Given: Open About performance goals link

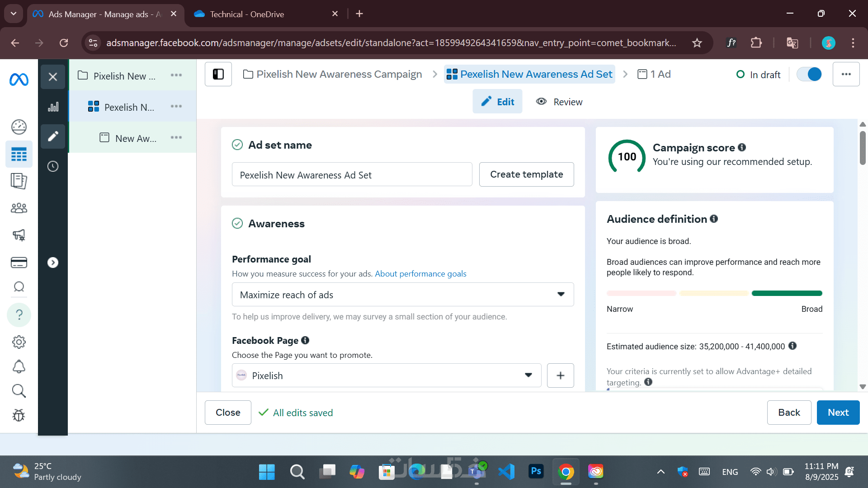Looking at the screenshot, I should click(420, 274).
